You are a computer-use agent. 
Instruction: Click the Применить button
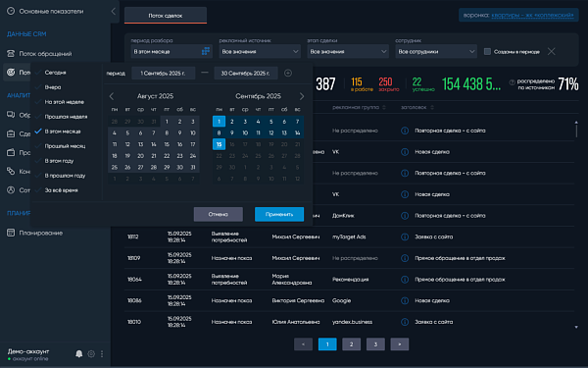coord(279,214)
